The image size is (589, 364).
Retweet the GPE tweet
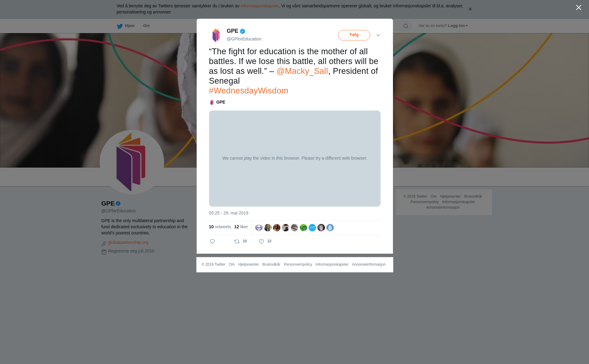tap(237, 241)
